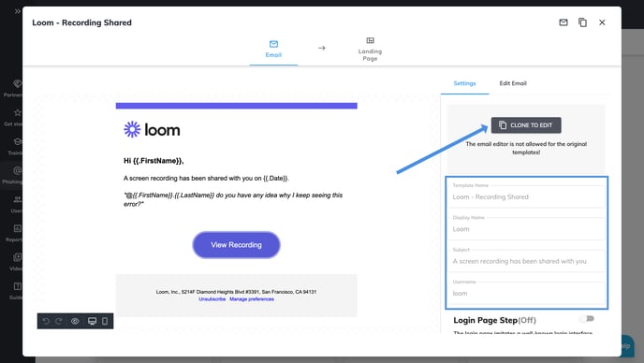Select the Email step tab
This screenshot has height=363, width=644.
[x=273, y=49]
